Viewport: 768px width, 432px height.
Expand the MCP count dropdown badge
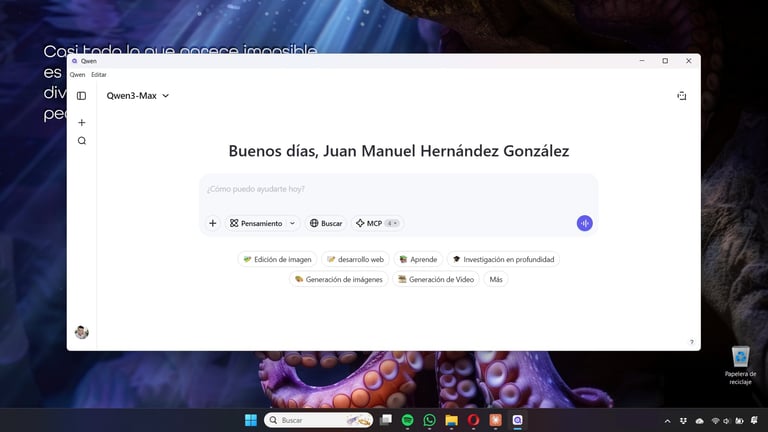(392, 223)
